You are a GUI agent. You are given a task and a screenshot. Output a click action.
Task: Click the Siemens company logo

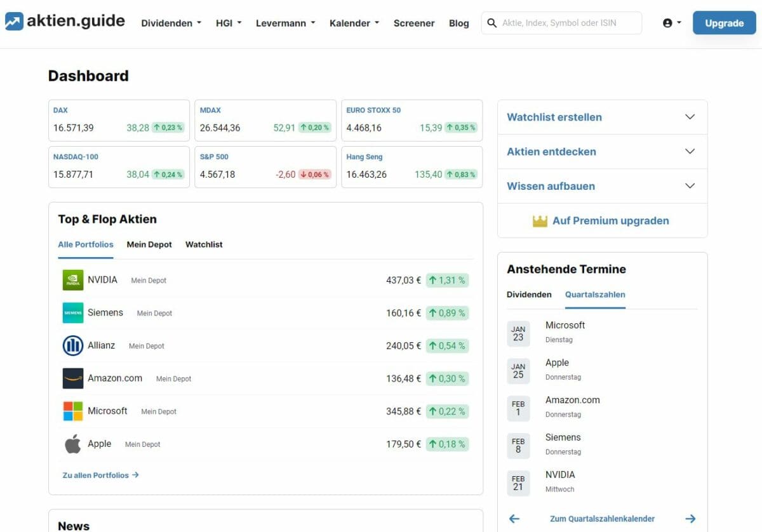tap(72, 312)
